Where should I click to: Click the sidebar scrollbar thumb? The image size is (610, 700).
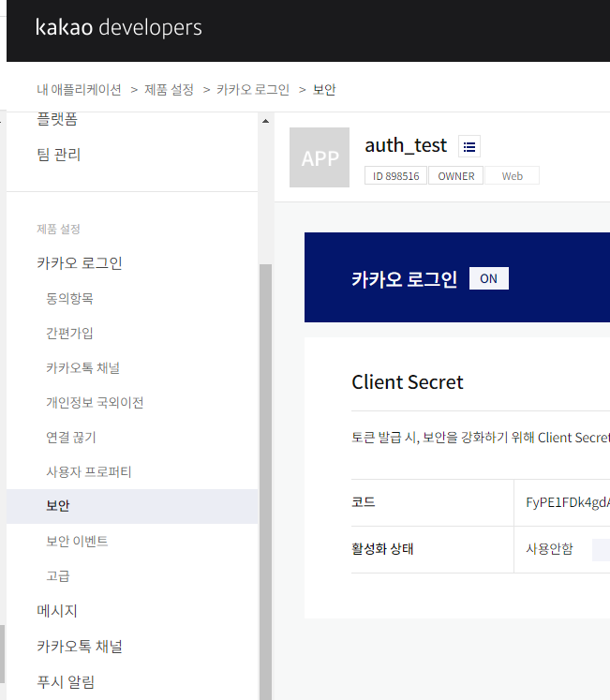266,483
